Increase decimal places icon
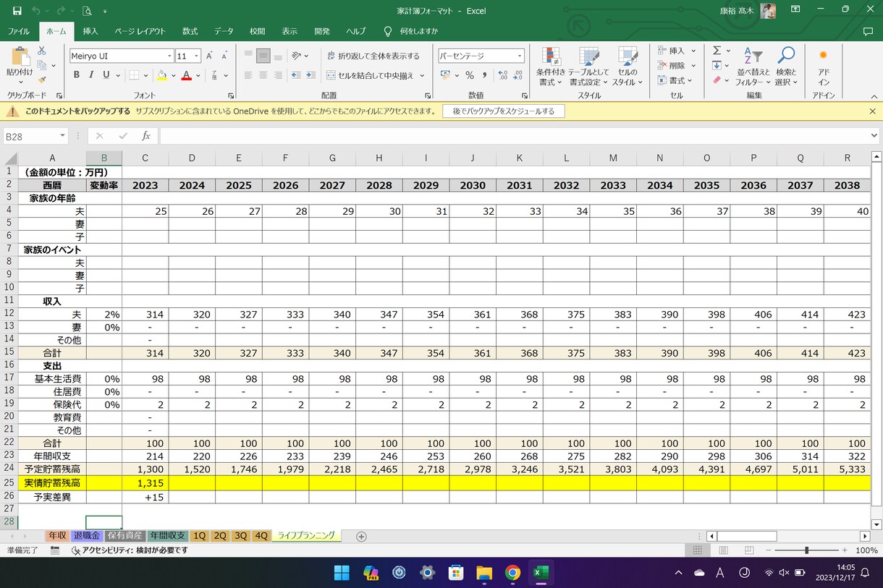The width and height of the screenshot is (883, 588). pyautogui.click(x=503, y=75)
